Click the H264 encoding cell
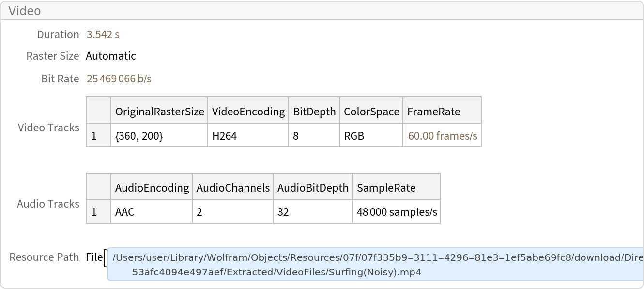Screen dimensions: 644x289 click(225, 136)
